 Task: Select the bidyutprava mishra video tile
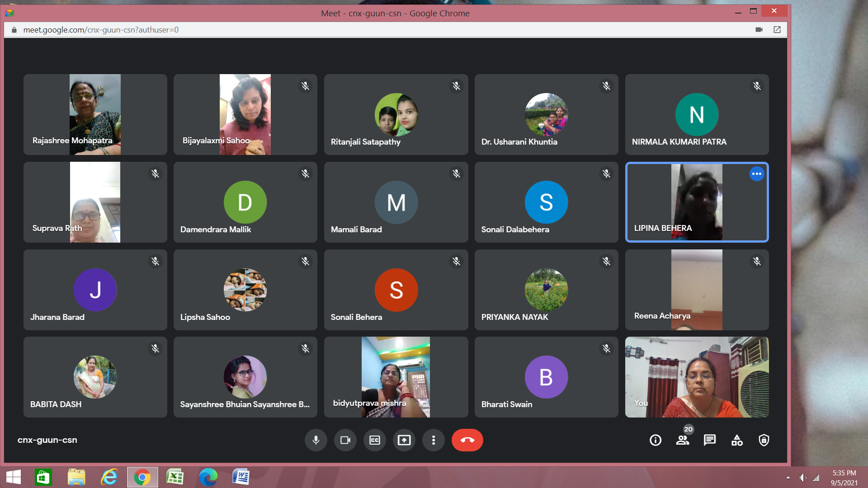pyautogui.click(x=396, y=377)
